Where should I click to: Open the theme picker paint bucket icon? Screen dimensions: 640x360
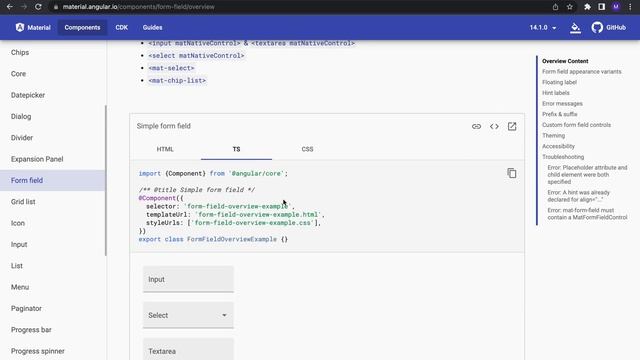click(576, 28)
